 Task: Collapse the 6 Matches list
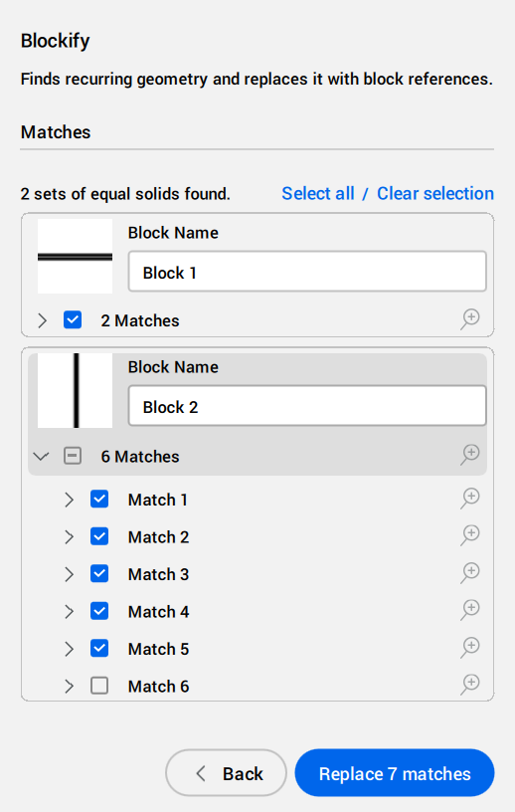click(x=41, y=456)
